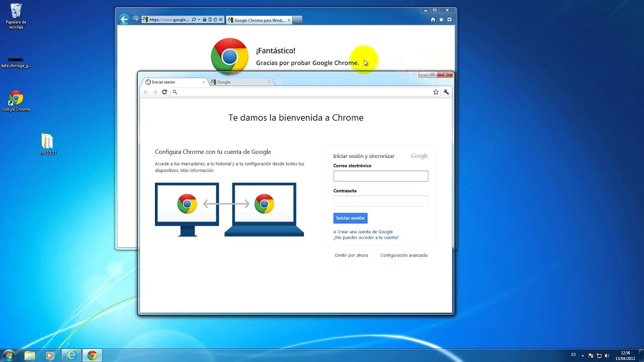Switch to Google Chrome taskbar button
This screenshot has width=644, height=362.
tap(92, 355)
